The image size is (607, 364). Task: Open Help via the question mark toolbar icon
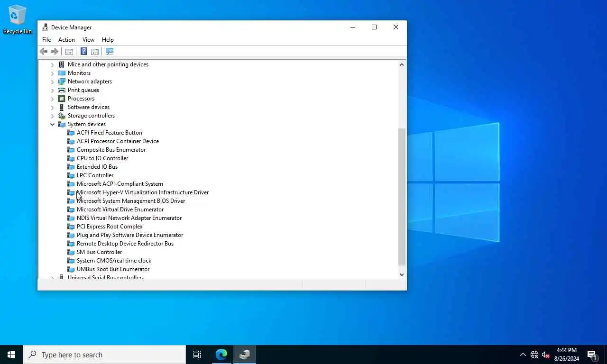pyautogui.click(x=83, y=51)
